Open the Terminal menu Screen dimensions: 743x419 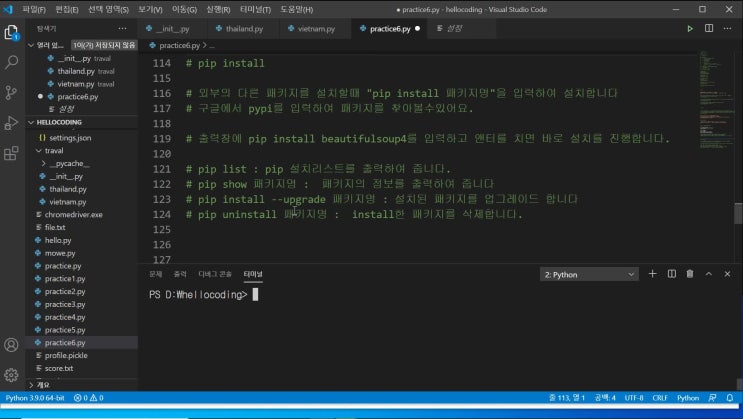255,9
